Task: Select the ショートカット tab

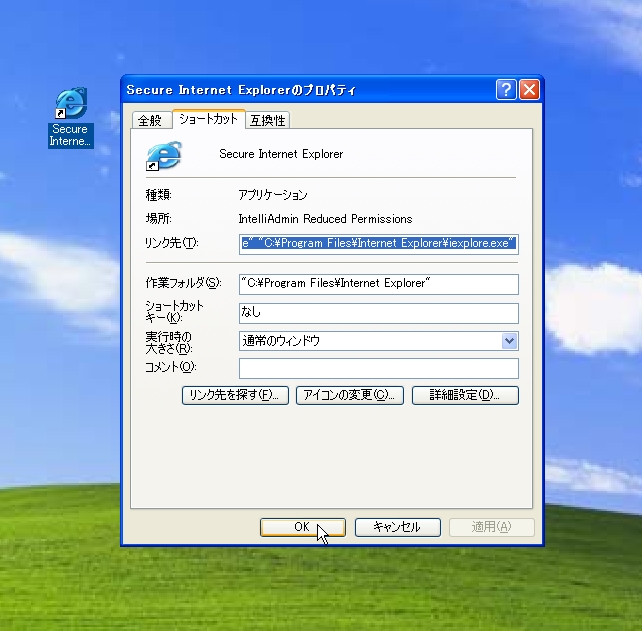Action: pyautogui.click(x=208, y=119)
